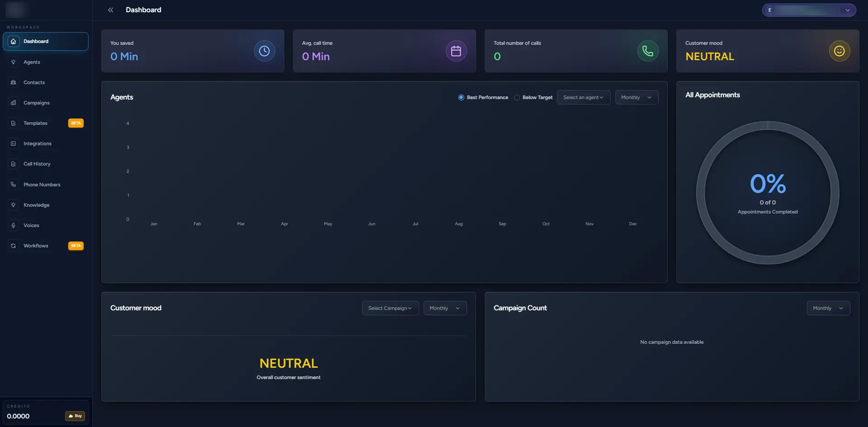
Task: Enable the Below Target filter
Action: tap(517, 97)
